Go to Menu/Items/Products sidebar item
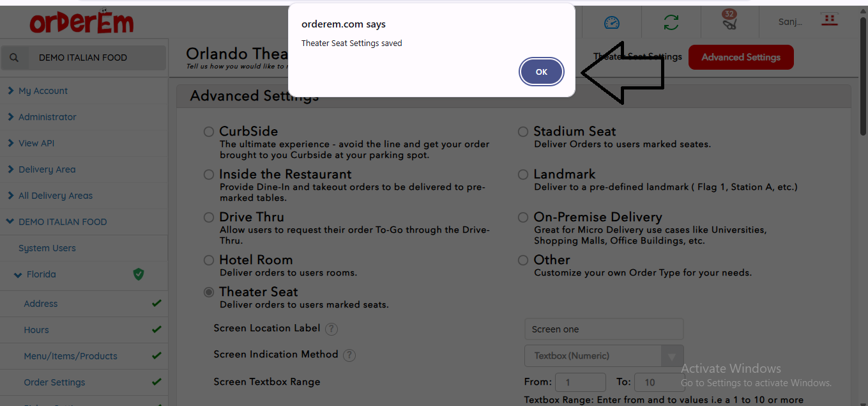 click(70, 356)
